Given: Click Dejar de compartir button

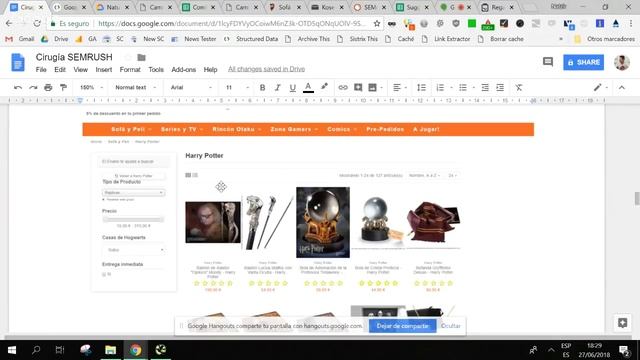Looking at the screenshot, I should click(402, 326).
